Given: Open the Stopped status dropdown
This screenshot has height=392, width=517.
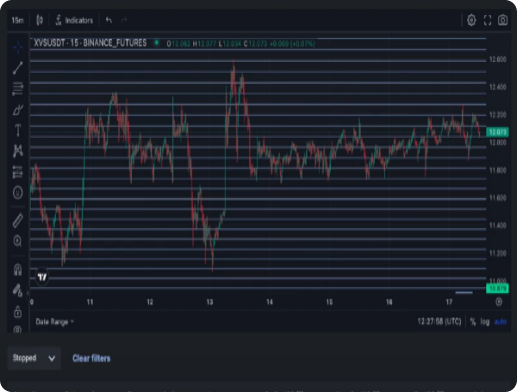Looking at the screenshot, I should 34,358.
